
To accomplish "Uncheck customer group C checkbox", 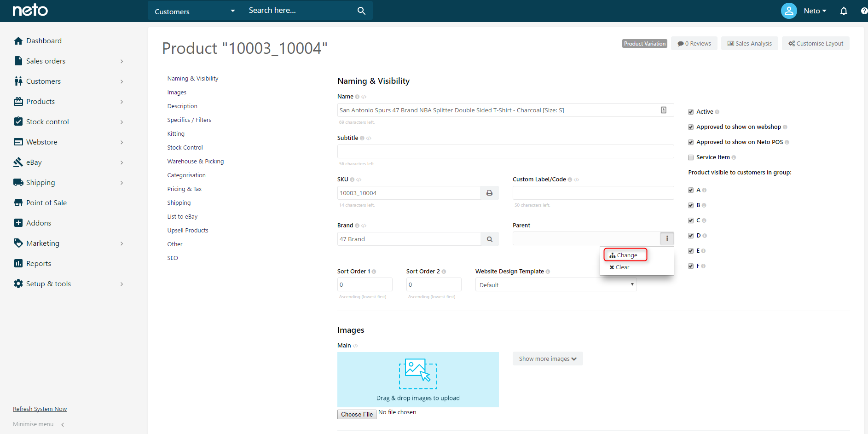I will click(691, 220).
